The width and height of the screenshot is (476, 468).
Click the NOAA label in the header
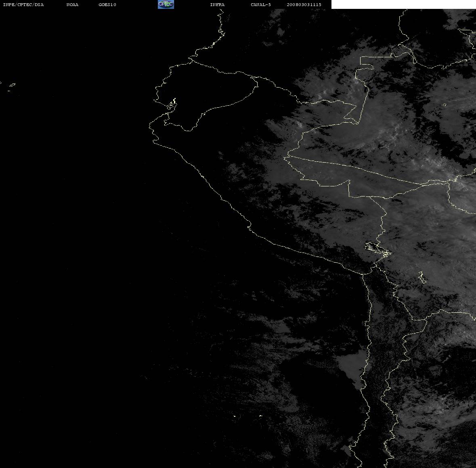(x=72, y=4)
